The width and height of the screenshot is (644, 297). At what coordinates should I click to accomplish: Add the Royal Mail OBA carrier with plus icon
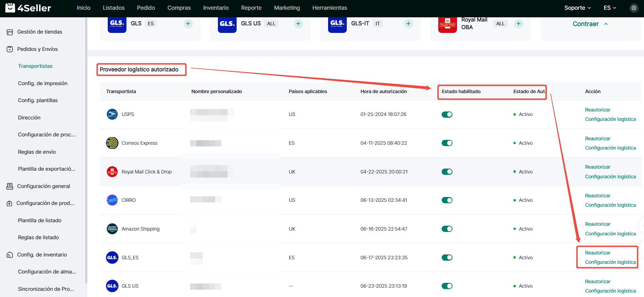tap(519, 24)
